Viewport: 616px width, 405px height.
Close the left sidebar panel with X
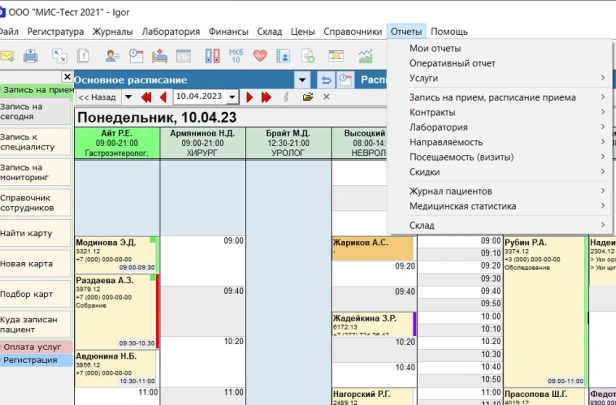[x=67, y=78]
